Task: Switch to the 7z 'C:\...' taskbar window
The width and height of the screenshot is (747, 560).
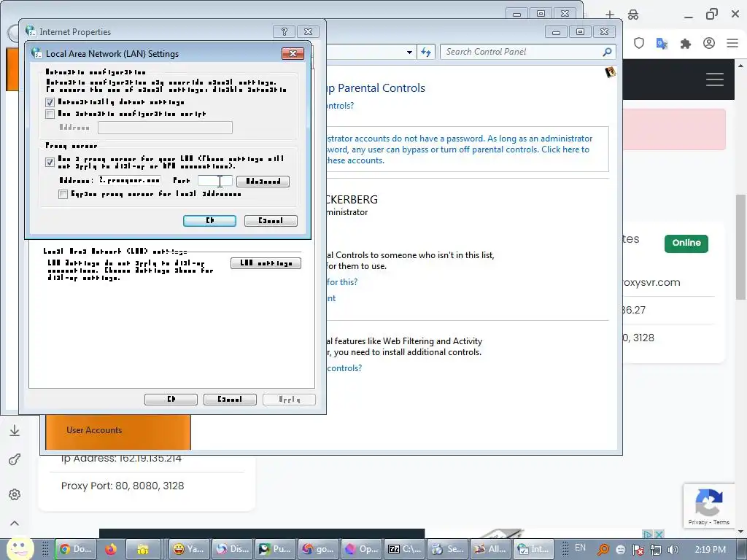Action: (404, 549)
